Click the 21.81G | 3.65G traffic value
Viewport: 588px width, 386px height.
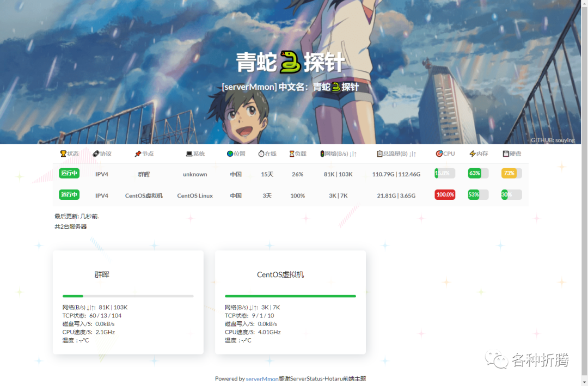click(396, 196)
